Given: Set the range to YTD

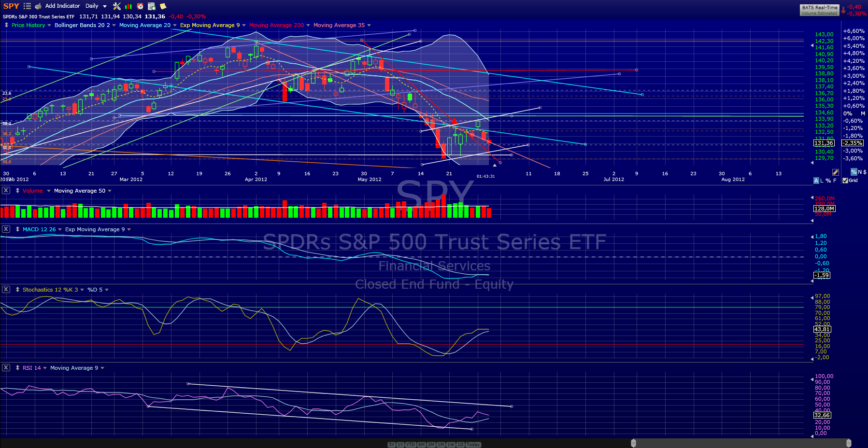Looking at the screenshot, I should 411,445.
